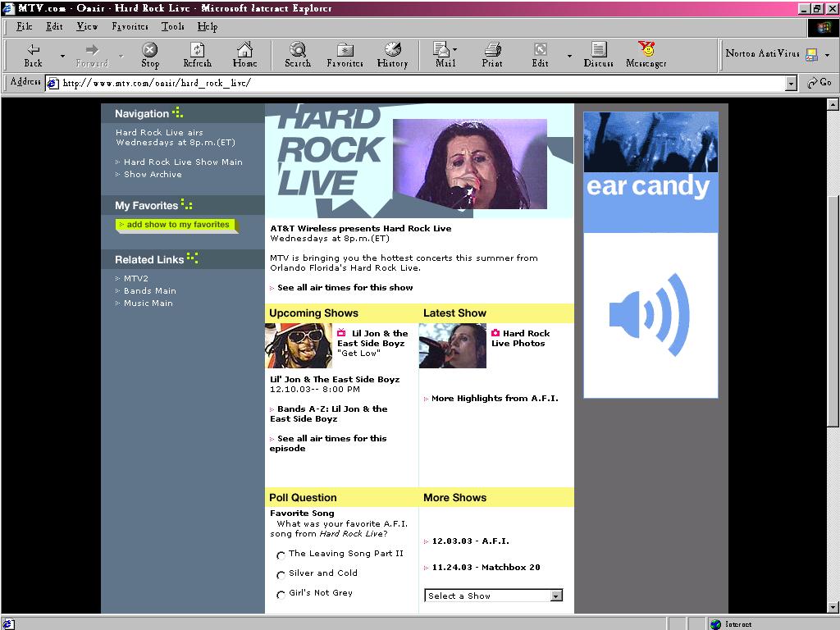Click the Windows flag logo throbber
This screenshot has width=840, height=630.
pyautogui.click(x=824, y=27)
